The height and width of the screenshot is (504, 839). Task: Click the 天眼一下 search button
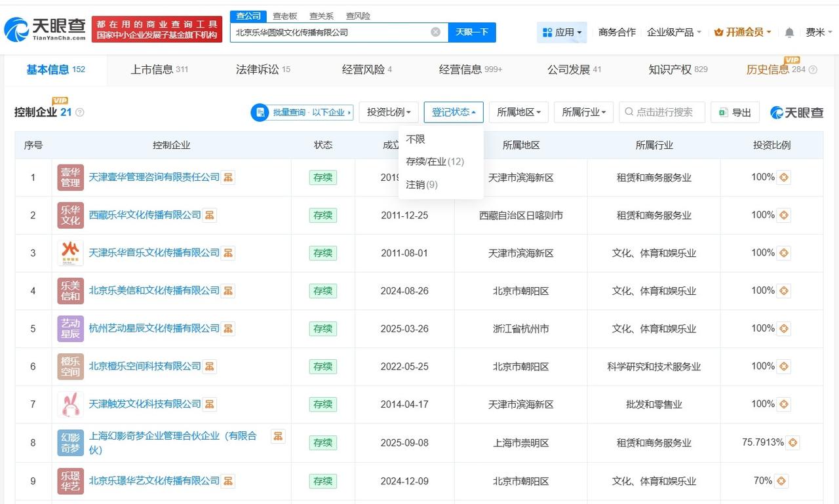pyautogui.click(x=471, y=32)
